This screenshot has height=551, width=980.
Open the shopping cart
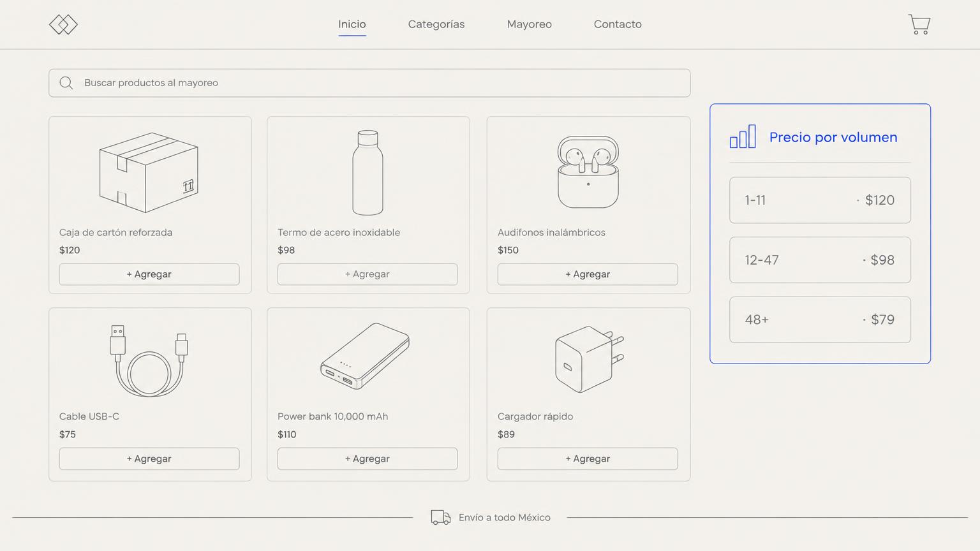[x=919, y=24]
